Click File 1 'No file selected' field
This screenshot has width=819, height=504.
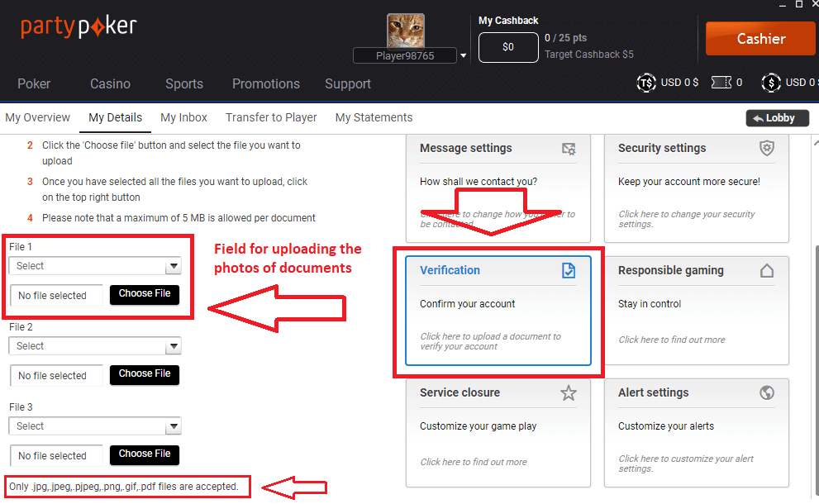[x=56, y=296]
